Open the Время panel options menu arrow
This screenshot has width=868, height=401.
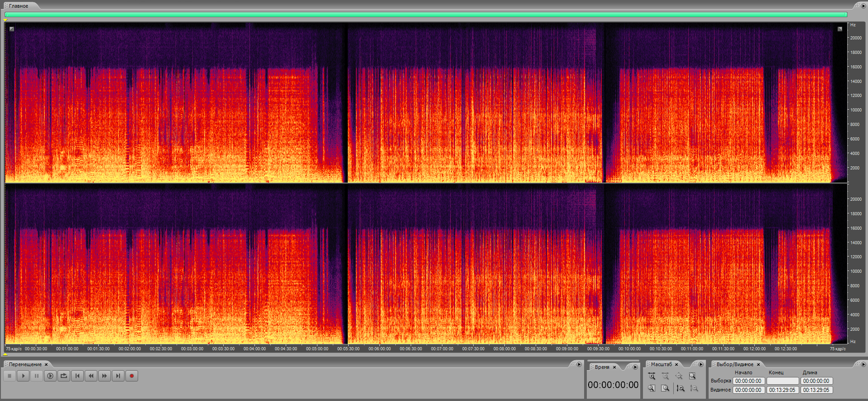tap(635, 367)
